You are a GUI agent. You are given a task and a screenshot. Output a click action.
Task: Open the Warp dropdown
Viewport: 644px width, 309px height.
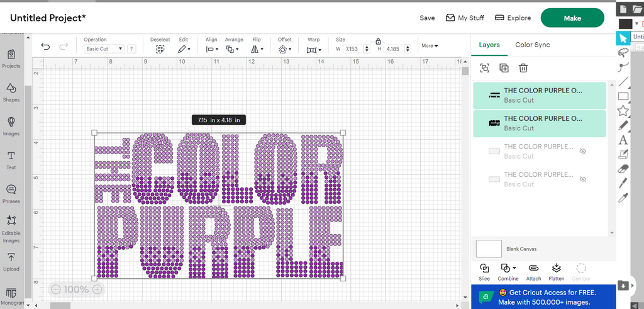point(314,50)
